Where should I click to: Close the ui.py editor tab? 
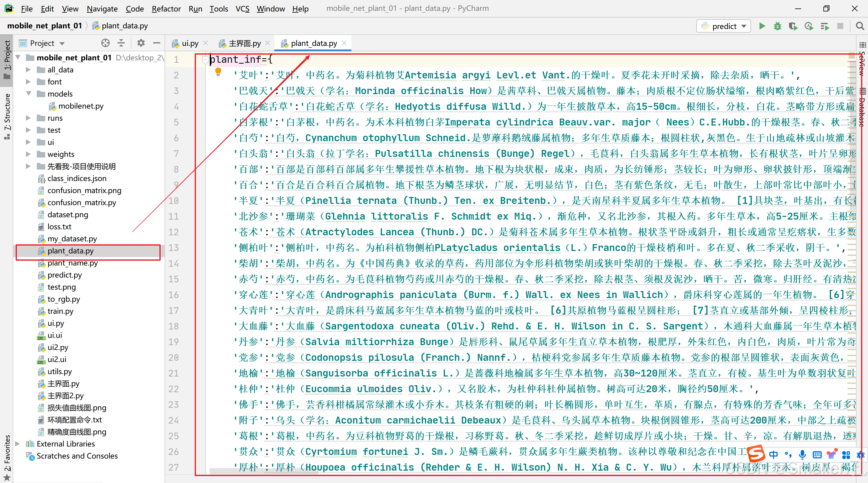(206, 43)
